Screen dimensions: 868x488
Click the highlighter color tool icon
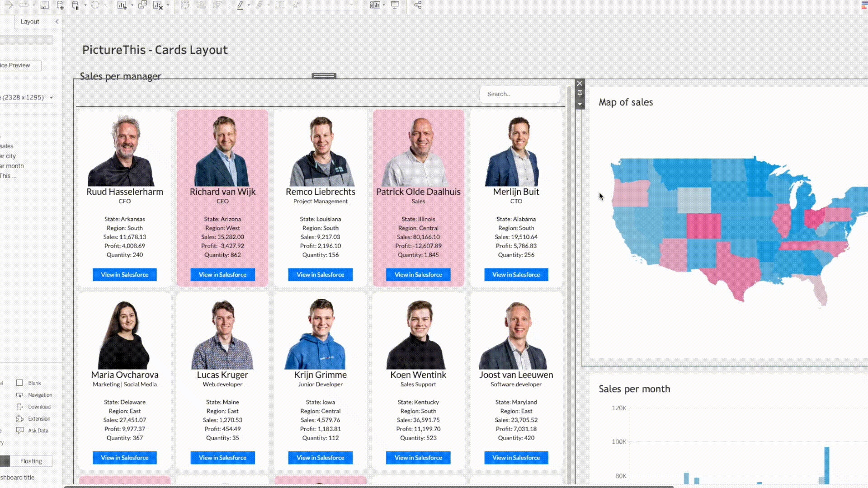pyautogui.click(x=240, y=5)
